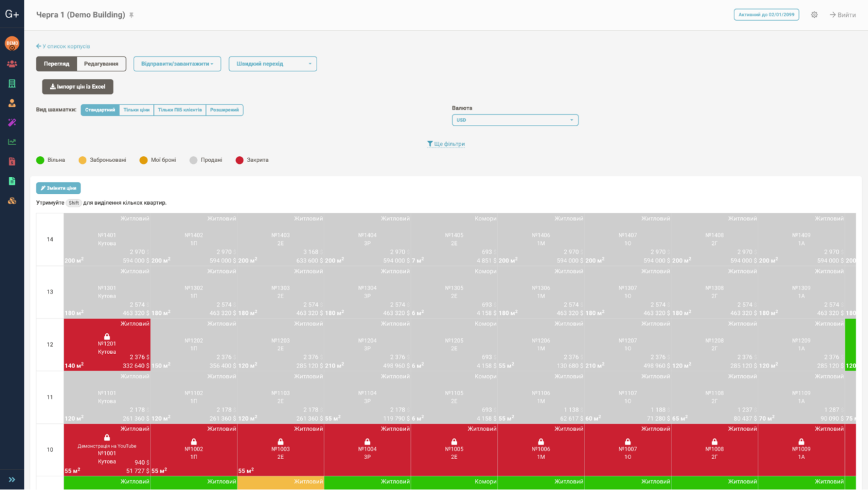Select Розширений chessboard view

click(x=224, y=110)
